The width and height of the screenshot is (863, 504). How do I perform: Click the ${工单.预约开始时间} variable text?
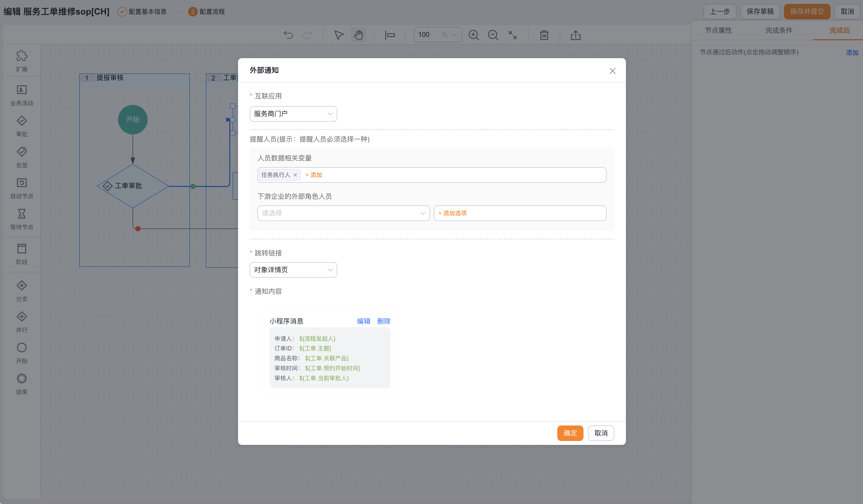[333, 368]
